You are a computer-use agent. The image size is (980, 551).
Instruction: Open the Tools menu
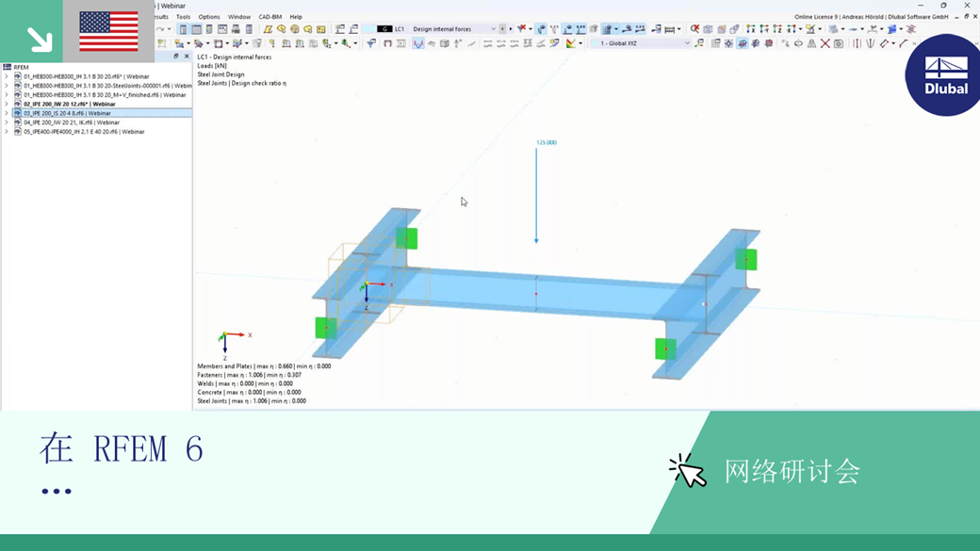click(183, 17)
